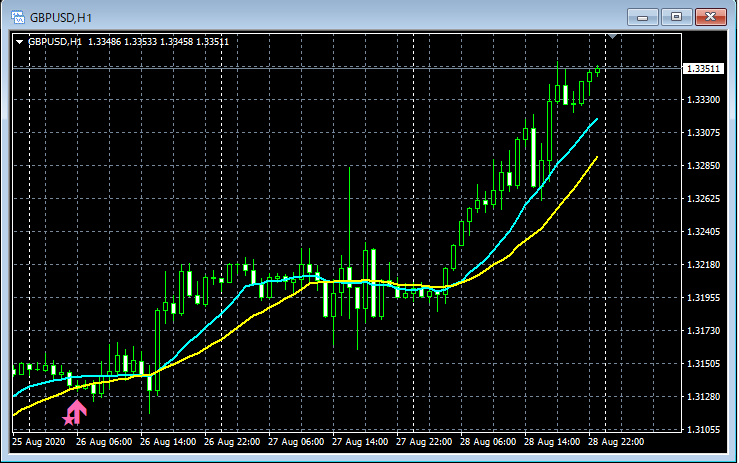Click the current price label 1.33511
Viewport: 739px width, 463px height.
(x=703, y=69)
